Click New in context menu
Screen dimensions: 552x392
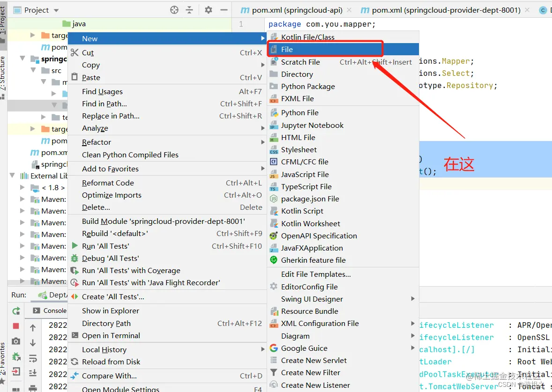pyautogui.click(x=167, y=39)
